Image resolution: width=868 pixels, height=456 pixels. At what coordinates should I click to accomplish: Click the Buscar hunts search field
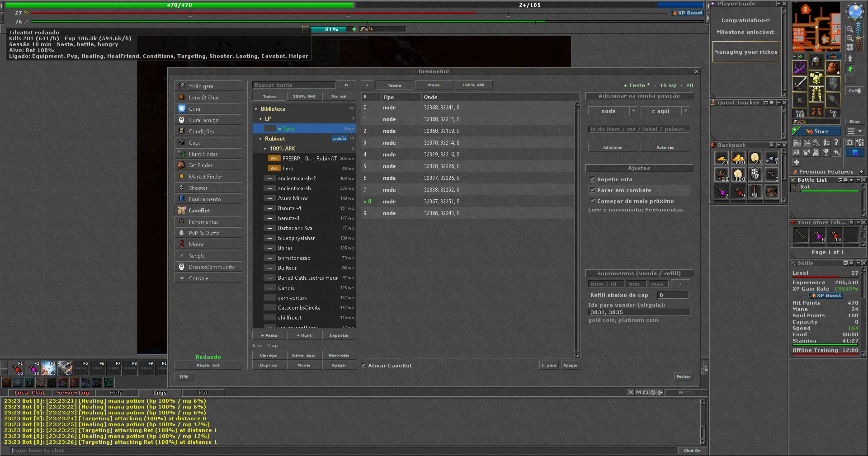tap(294, 85)
